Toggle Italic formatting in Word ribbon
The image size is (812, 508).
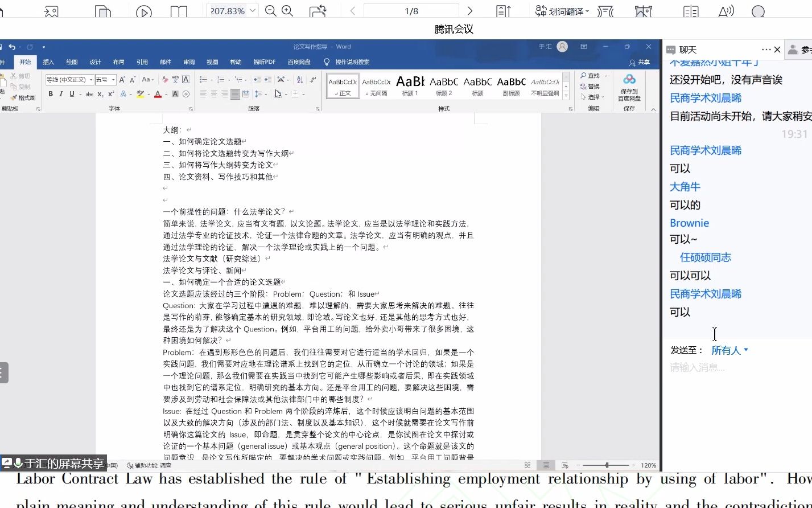[x=61, y=94]
